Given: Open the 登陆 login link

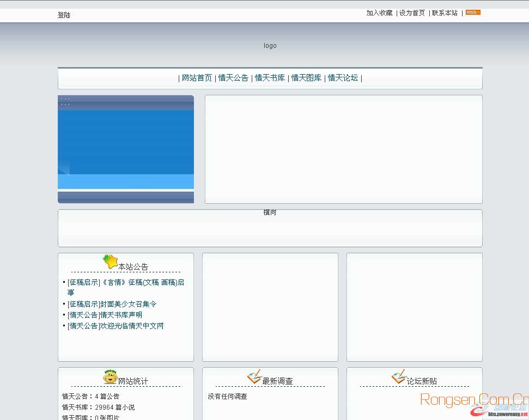Looking at the screenshot, I should (64, 15).
